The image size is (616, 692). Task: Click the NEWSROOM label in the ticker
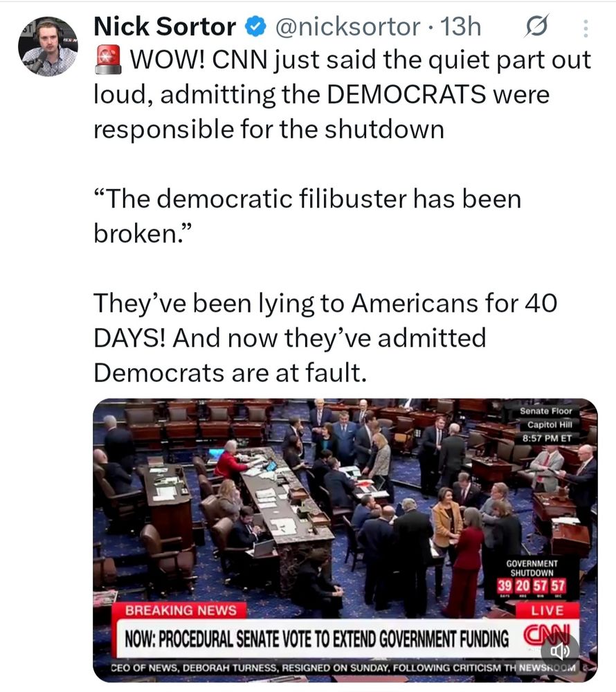[547, 668]
